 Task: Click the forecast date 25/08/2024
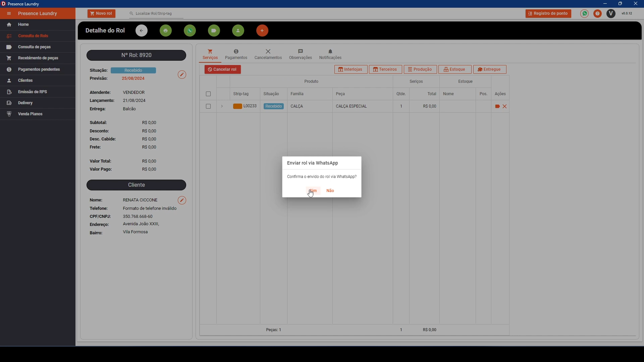pyautogui.click(x=133, y=78)
